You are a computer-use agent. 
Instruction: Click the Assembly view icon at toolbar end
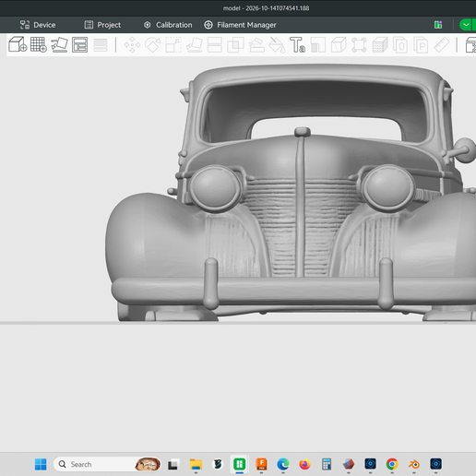click(470, 45)
